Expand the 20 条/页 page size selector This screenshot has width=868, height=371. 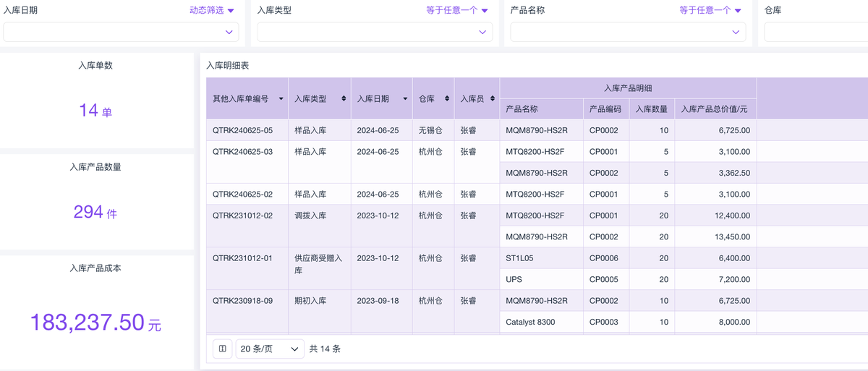[270, 349]
